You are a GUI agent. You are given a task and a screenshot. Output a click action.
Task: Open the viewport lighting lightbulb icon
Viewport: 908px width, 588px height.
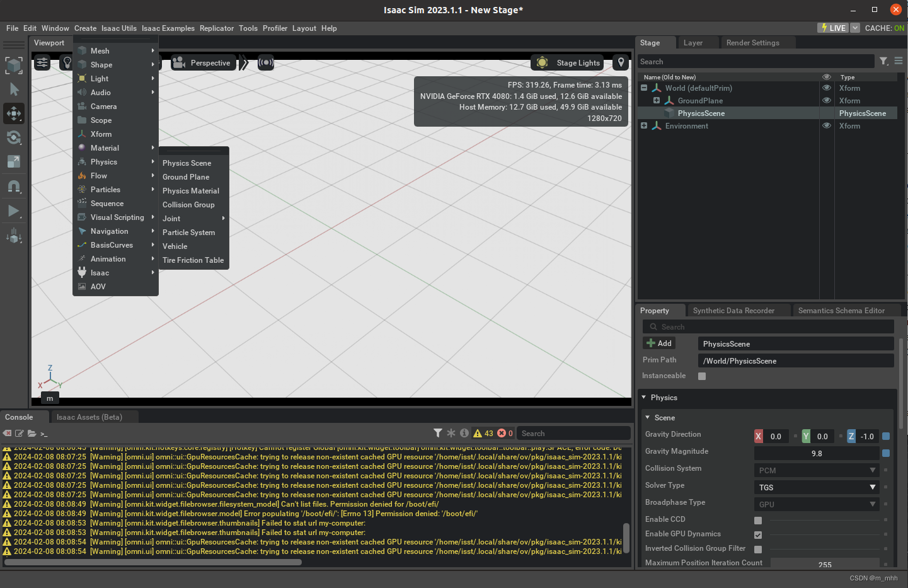[x=67, y=62]
